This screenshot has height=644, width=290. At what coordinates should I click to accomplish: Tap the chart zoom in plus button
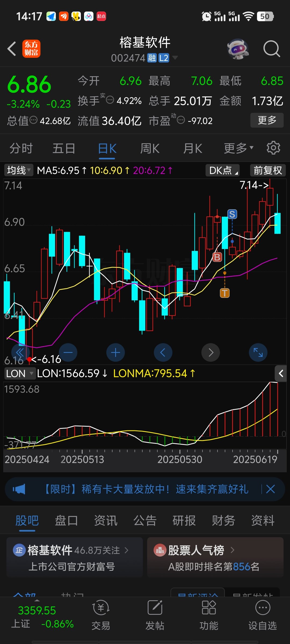tap(115, 352)
